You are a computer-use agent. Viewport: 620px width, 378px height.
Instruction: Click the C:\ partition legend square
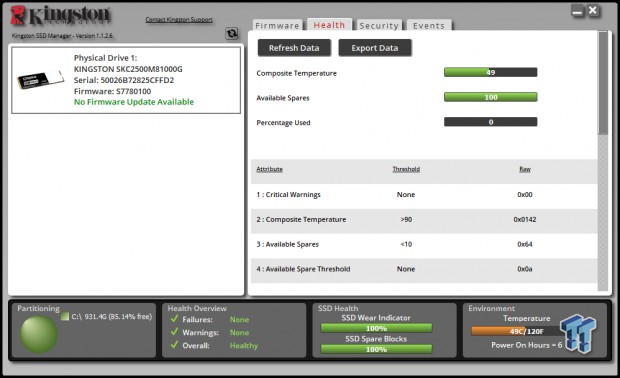pos(65,316)
